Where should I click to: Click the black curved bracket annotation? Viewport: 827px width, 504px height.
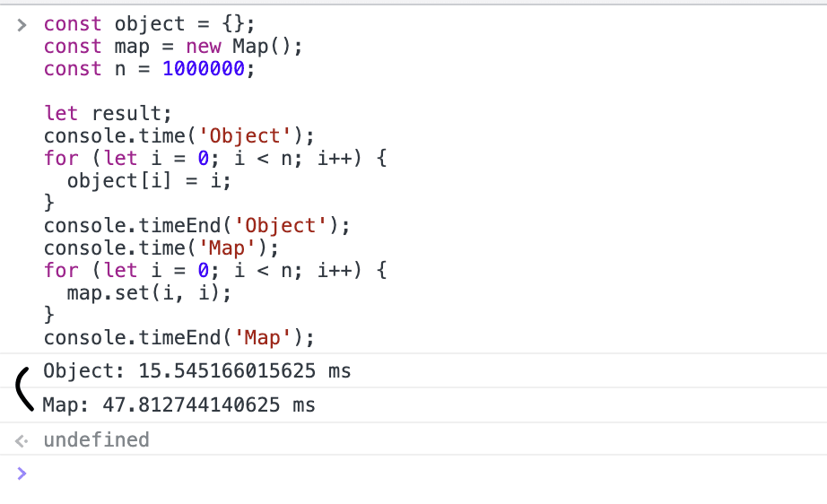(x=23, y=388)
